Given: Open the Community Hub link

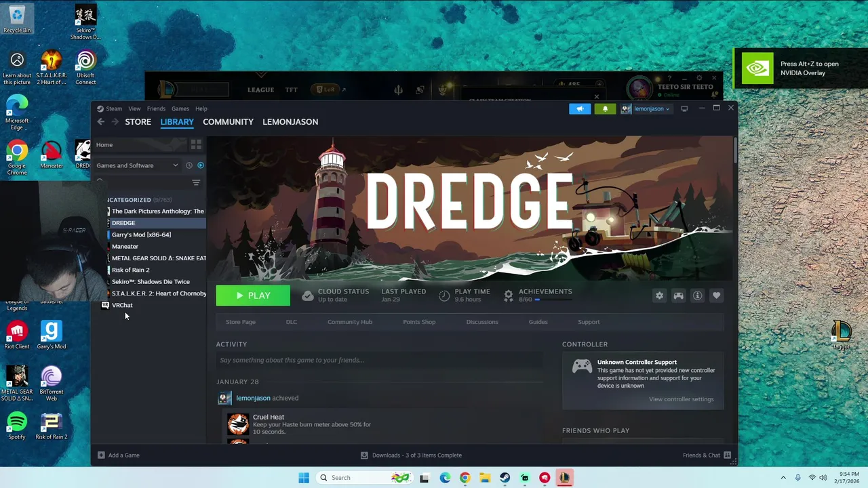Looking at the screenshot, I should coord(350,322).
